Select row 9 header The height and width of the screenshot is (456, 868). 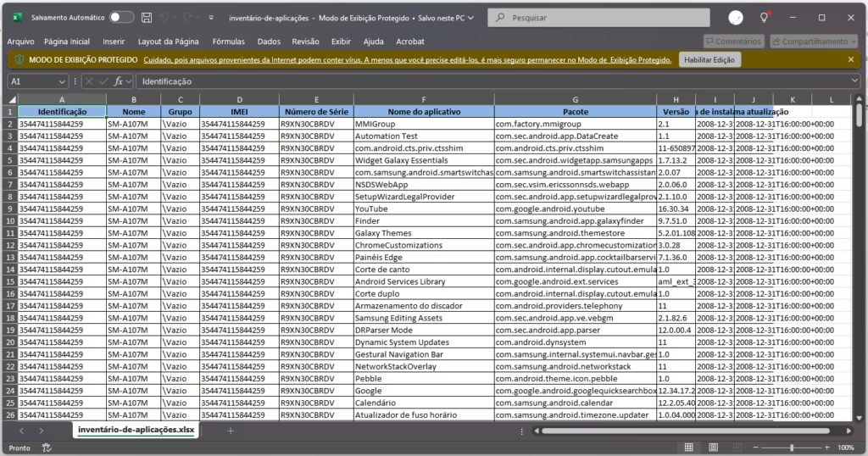[x=10, y=209]
